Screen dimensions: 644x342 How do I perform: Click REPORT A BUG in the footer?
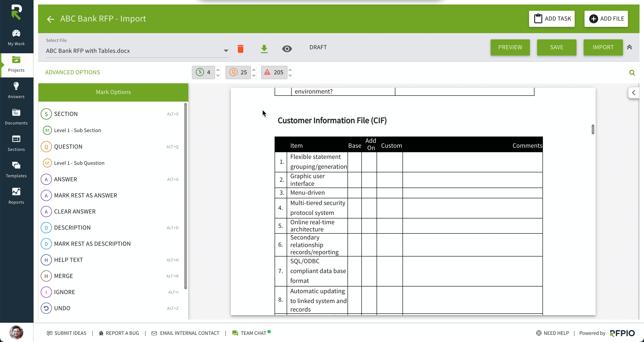click(119, 333)
